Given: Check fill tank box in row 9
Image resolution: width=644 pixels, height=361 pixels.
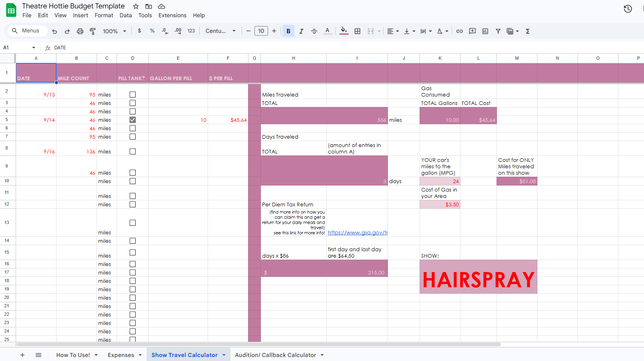Looking at the screenshot, I should point(133,173).
